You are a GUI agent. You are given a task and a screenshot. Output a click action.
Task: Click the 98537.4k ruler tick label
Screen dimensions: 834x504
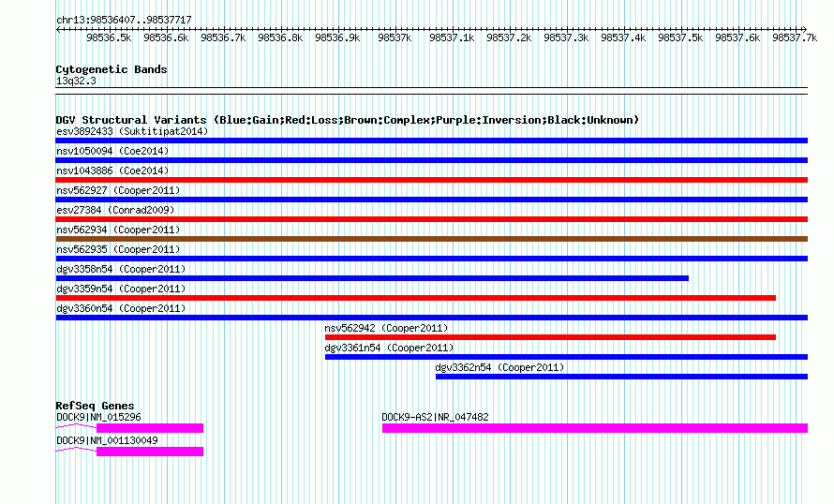[623, 37]
